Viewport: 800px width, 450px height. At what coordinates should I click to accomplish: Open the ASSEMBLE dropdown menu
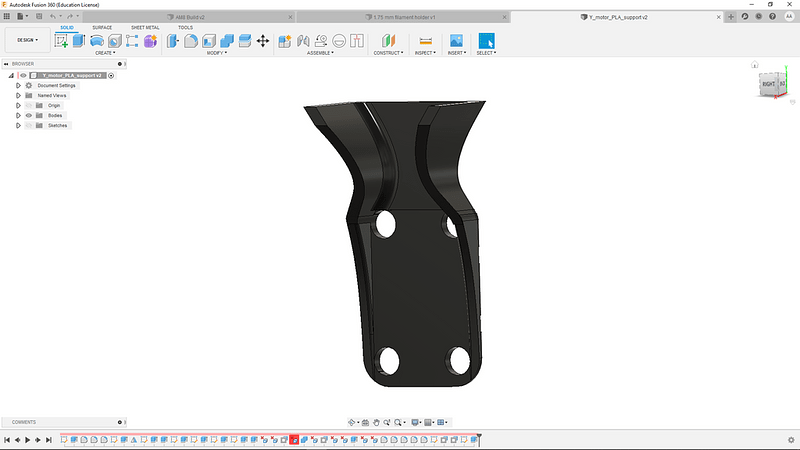[x=320, y=53]
